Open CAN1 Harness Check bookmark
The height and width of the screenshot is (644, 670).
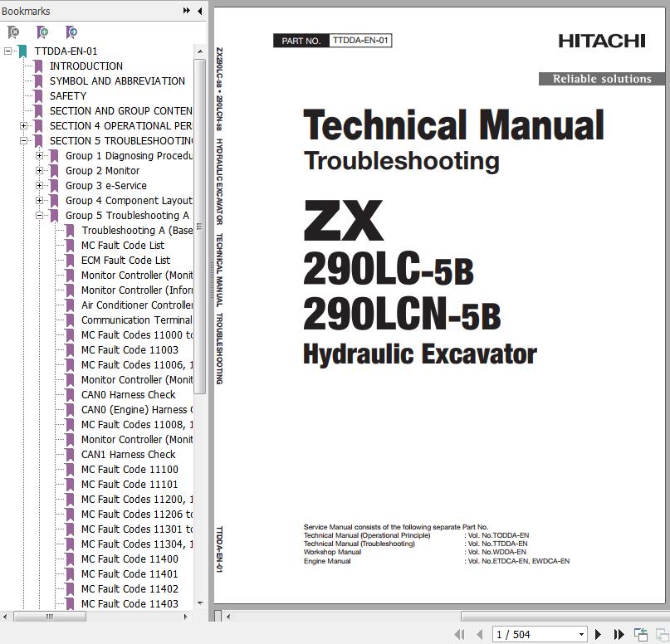(129, 455)
